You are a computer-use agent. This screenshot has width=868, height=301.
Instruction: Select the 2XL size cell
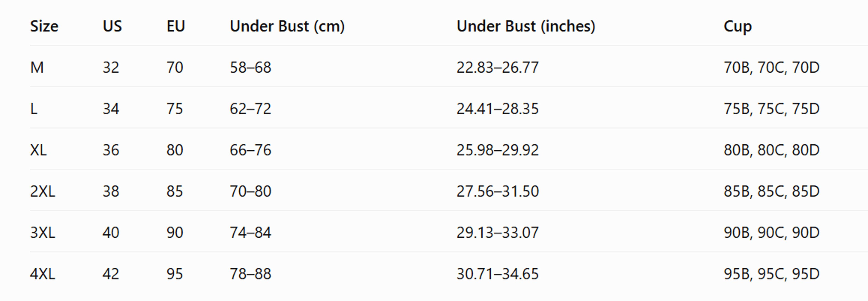point(42,191)
